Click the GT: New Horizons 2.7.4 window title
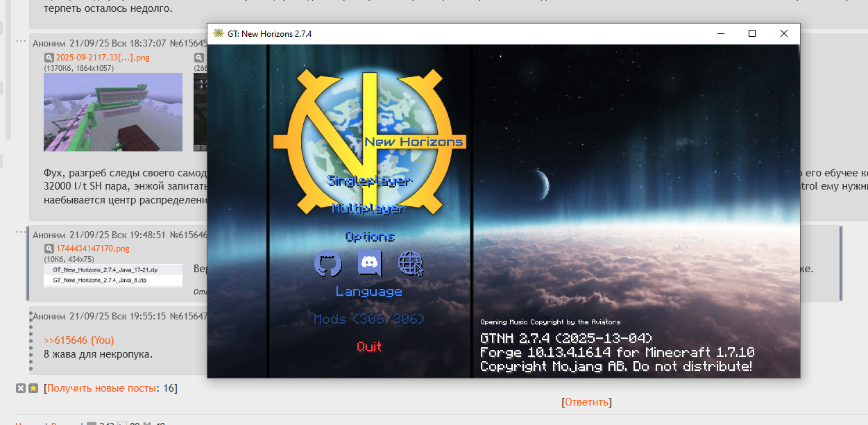868x425 pixels. click(269, 33)
